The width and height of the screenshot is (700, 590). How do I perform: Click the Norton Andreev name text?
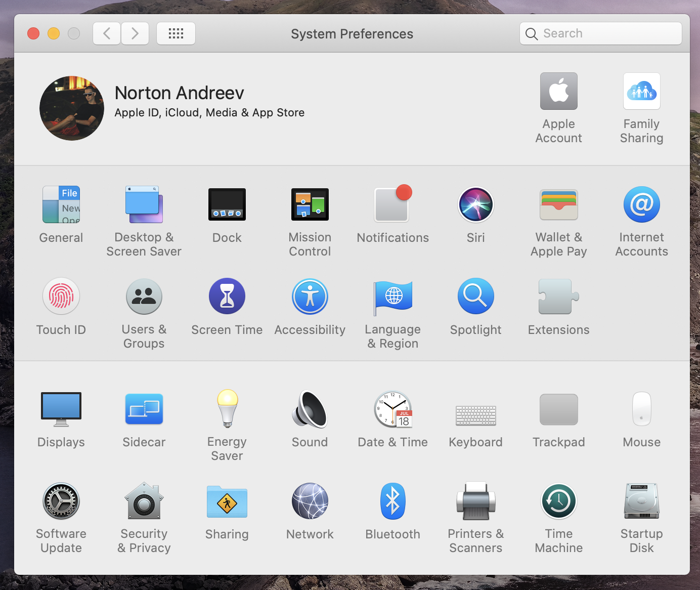point(180,93)
